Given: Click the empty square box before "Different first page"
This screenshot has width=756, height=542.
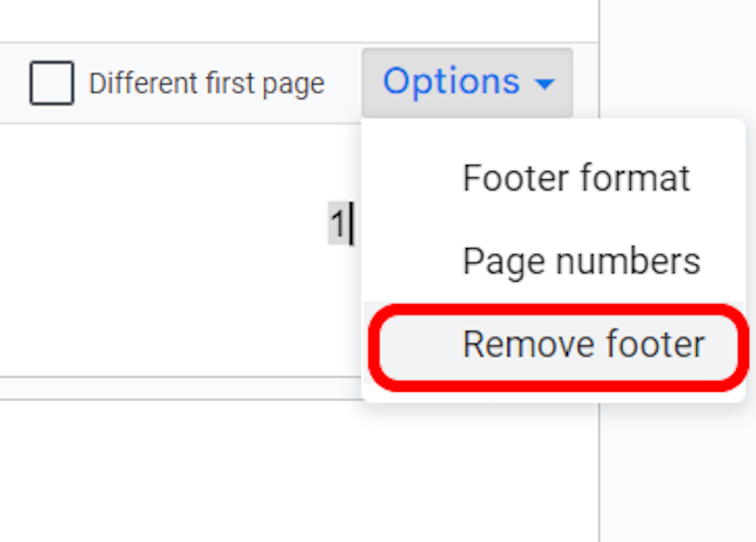Looking at the screenshot, I should point(51,83).
